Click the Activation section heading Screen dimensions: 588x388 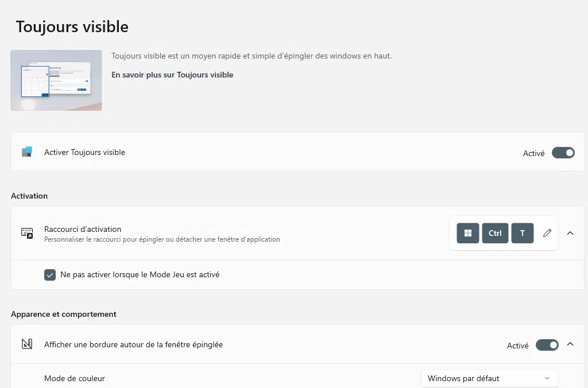(x=29, y=196)
